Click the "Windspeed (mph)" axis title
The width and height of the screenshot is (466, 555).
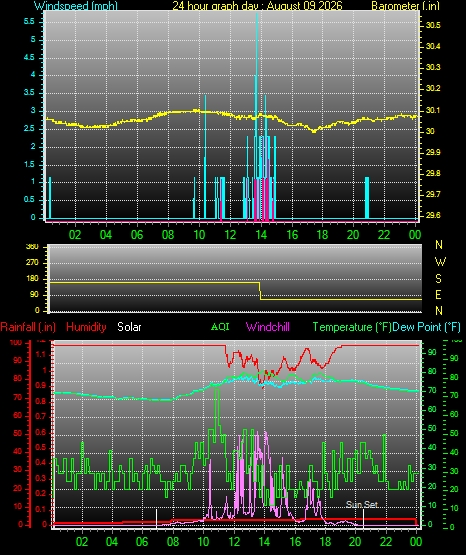pyautogui.click(x=76, y=5)
